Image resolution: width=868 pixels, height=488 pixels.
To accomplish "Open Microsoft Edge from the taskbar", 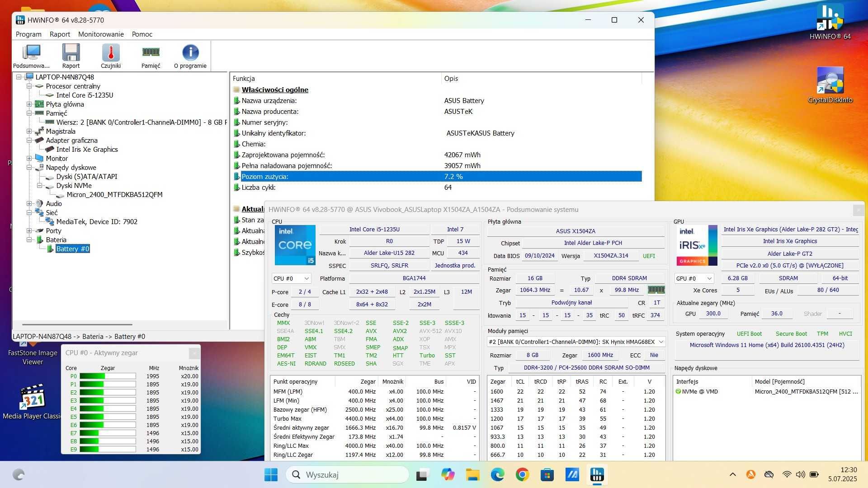I will [497, 474].
